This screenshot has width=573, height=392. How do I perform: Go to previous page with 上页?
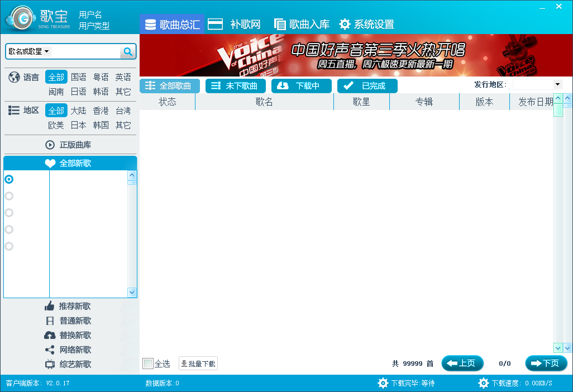462,363
